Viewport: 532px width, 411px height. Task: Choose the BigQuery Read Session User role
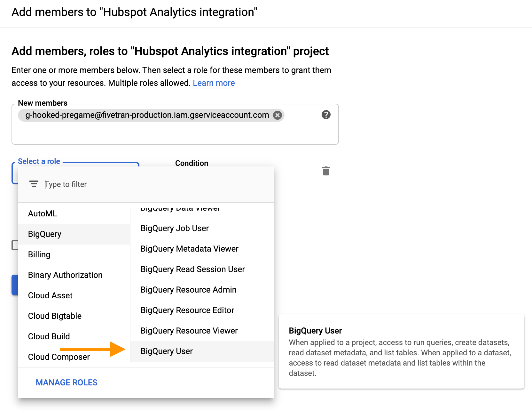pos(202,269)
